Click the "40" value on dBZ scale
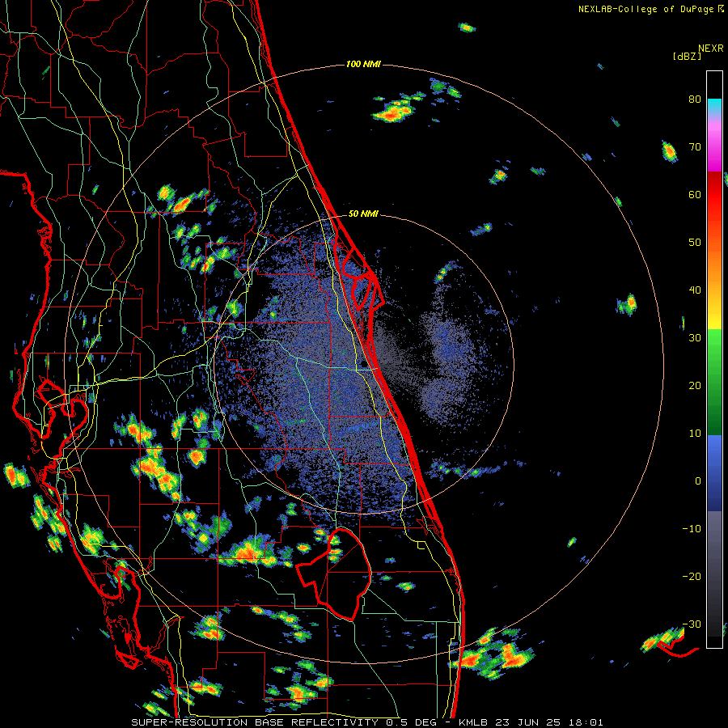This screenshot has width=728, height=728. (x=695, y=290)
